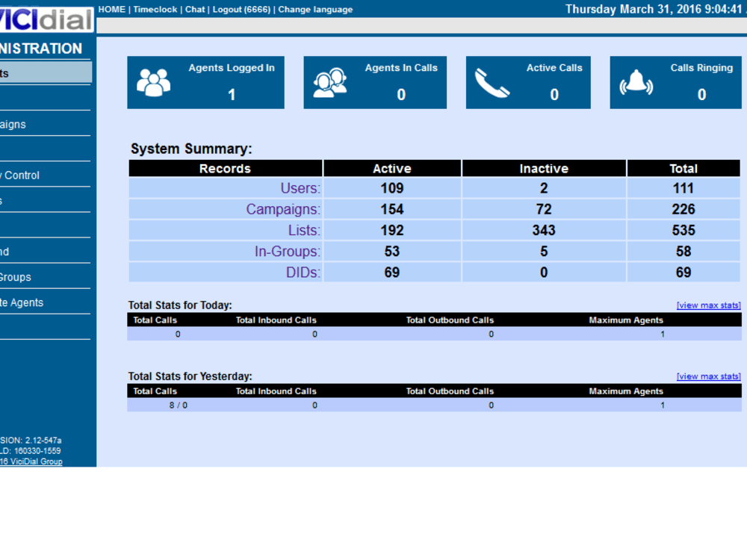Click total users count 111
Image resolution: width=747 pixels, height=560 pixels.
(x=684, y=188)
